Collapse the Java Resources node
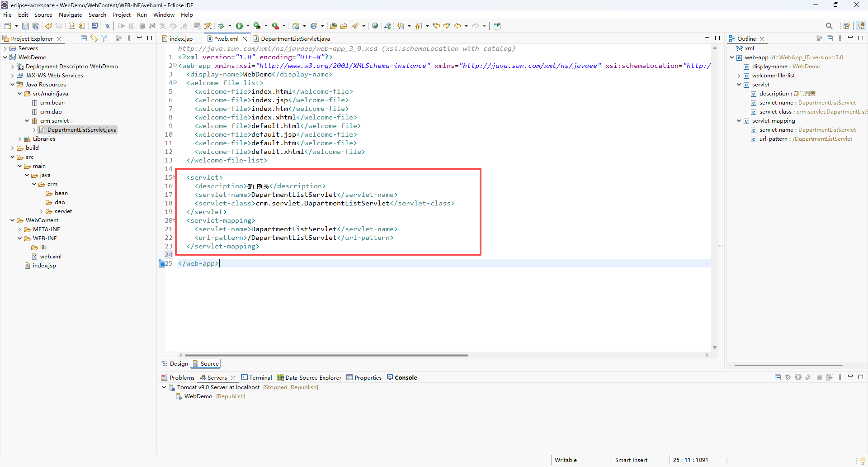The height and width of the screenshot is (467, 868). click(x=12, y=85)
